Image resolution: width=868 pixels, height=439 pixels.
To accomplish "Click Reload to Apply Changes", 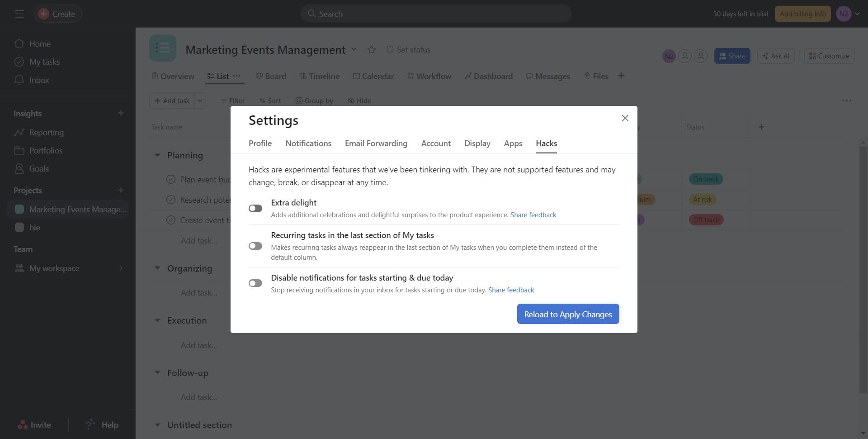I will click(x=568, y=314).
